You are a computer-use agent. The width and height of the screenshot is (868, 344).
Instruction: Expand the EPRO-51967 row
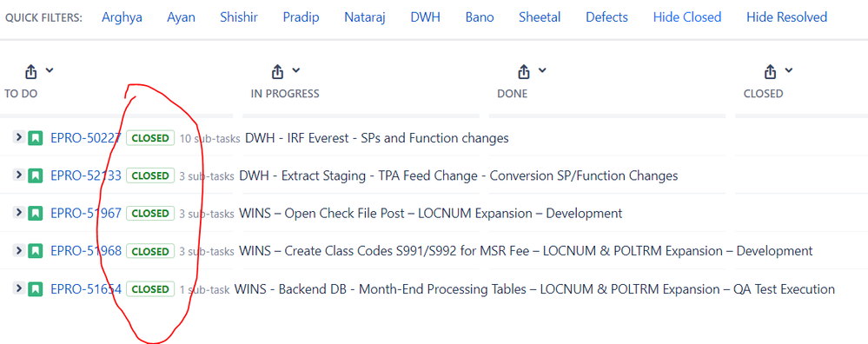pyautogui.click(x=18, y=212)
